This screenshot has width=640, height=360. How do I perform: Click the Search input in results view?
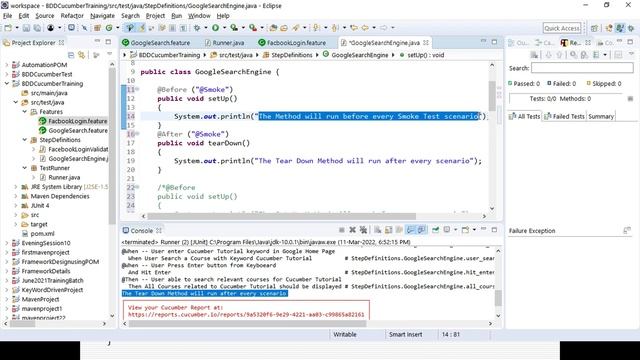point(582,68)
